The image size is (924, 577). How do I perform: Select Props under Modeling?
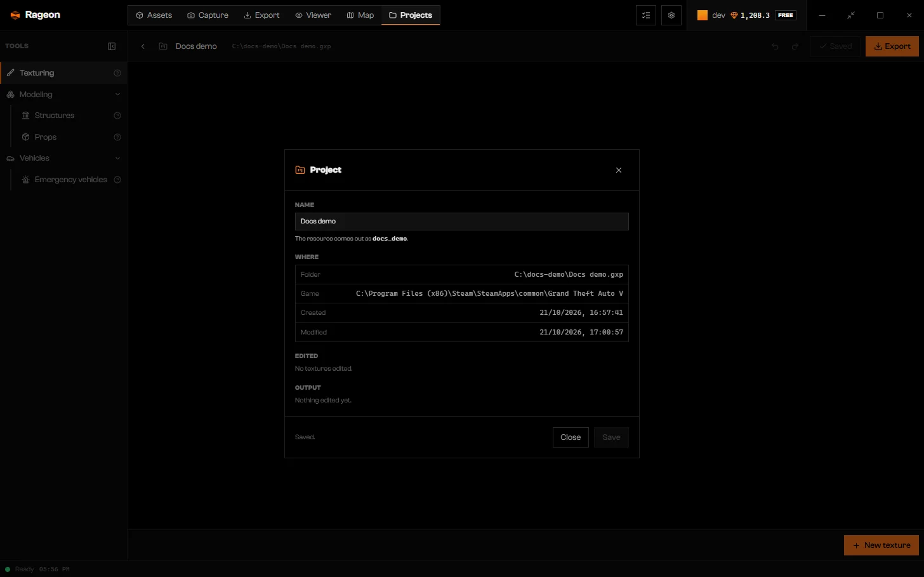69,137
